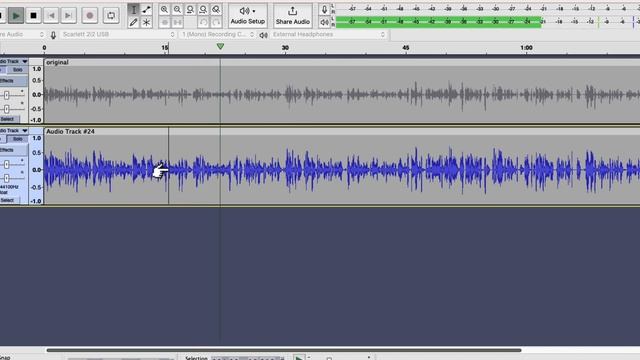Screen dimensions: 640x360
Task: Skip to start of project
Action: point(51,16)
